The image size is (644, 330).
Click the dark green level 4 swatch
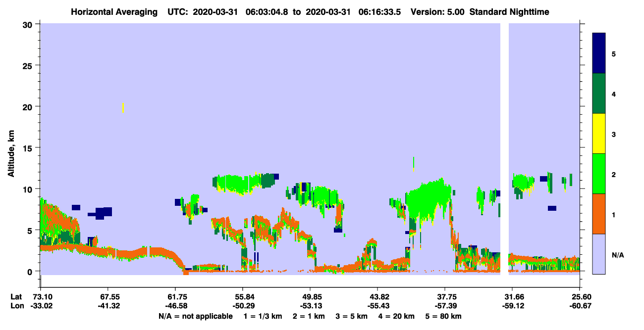tap(599, 94)
